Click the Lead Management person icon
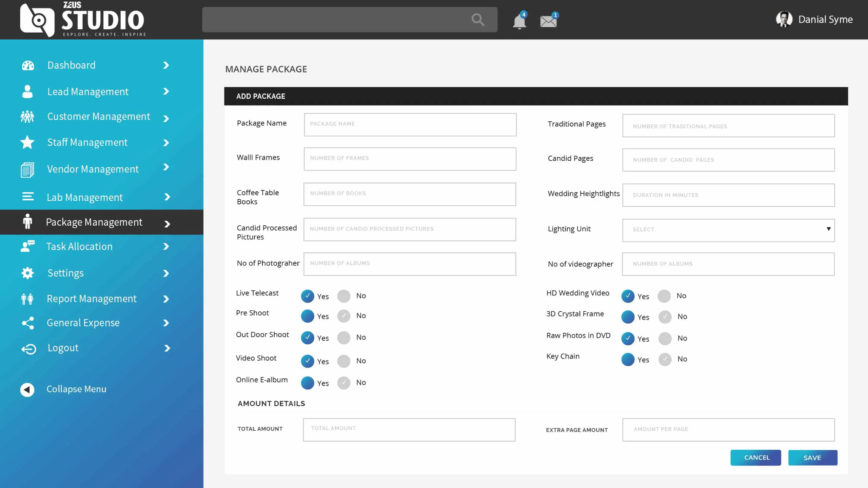Screen dimensions: 868x488 [27, 91]
